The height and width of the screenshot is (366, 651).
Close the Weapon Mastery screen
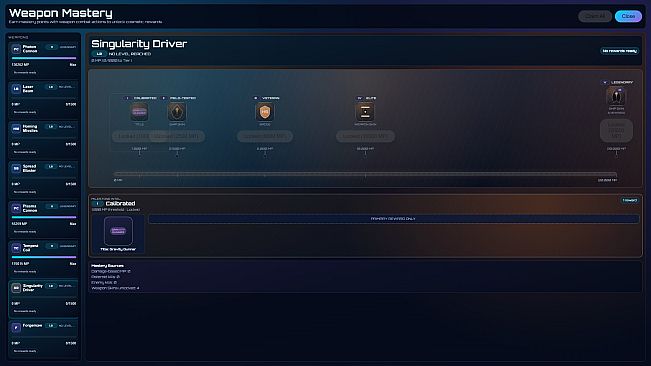628,16
